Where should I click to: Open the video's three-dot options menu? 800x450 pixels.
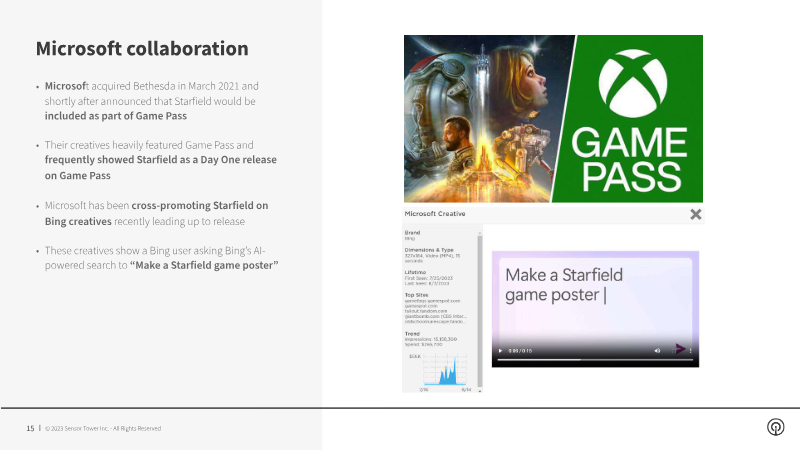pyautogui.click(x=691, y=350)
